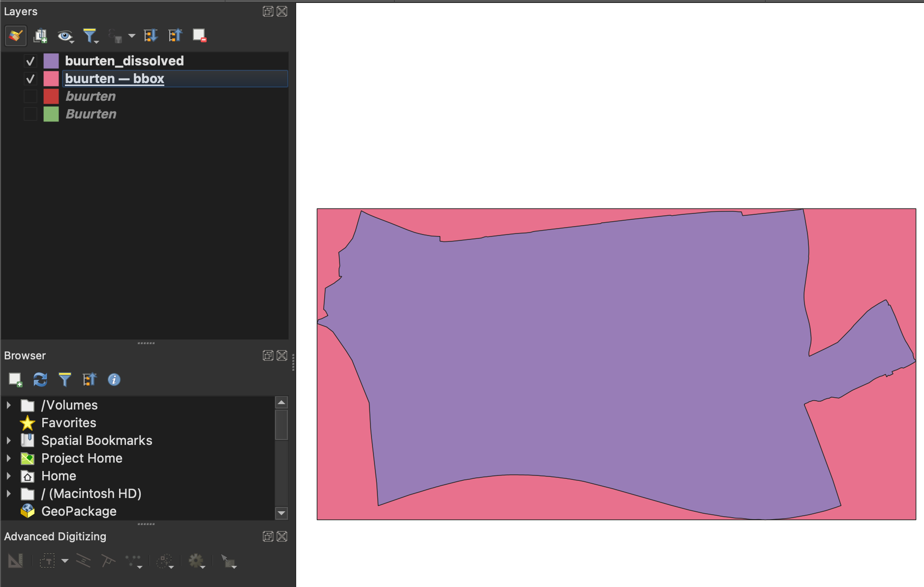Select GeoPackage entry in Browser
Screen dimensions: 924x587
[x=79, y=511]
